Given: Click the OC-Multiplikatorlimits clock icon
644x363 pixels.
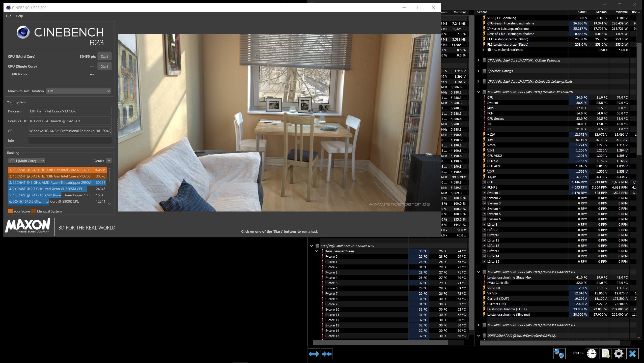Looking at the screenshot, I should point(489,50).
